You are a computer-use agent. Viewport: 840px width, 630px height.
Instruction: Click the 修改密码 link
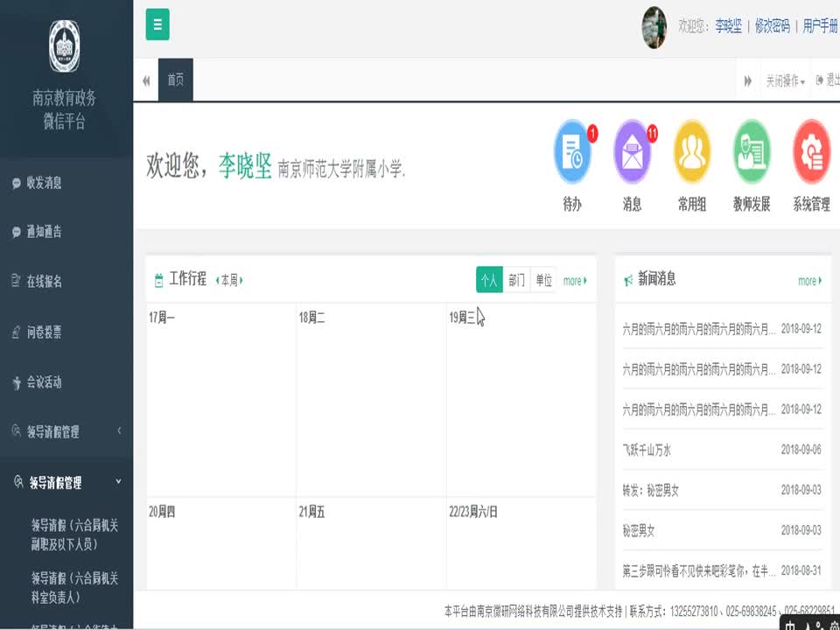[772, 25]
